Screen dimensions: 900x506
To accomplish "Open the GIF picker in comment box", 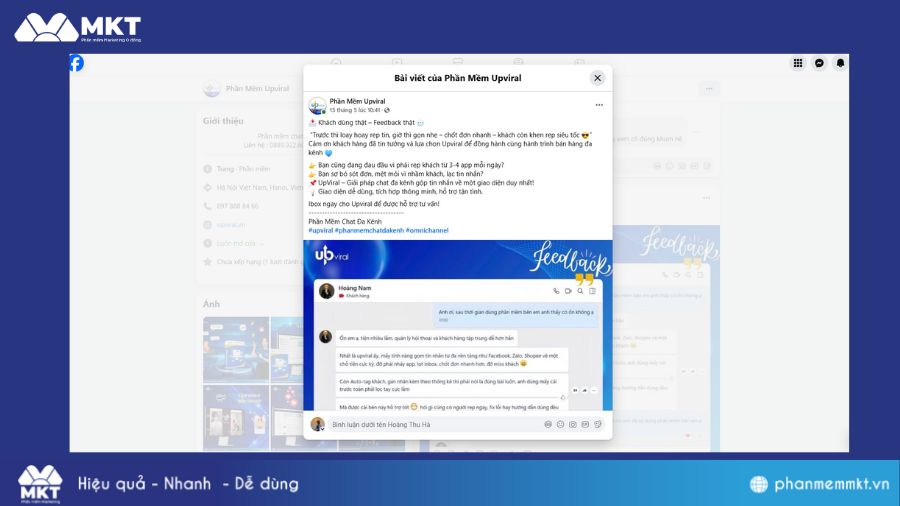I will click(x=585, y=425).
